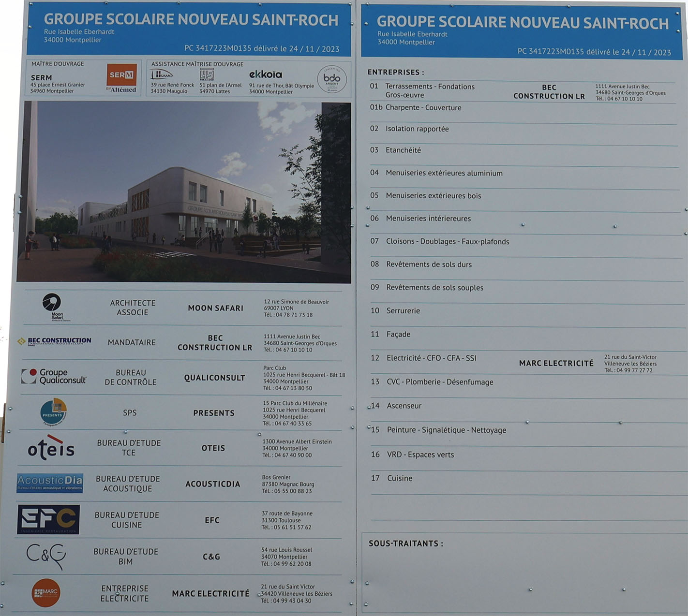Click the SPS label
The image size is (688, 616).
[130, 412]
